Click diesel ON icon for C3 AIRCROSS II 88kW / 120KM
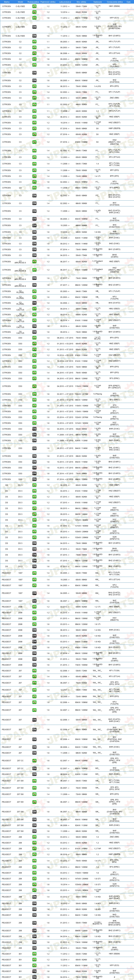 tap(34, 285)
